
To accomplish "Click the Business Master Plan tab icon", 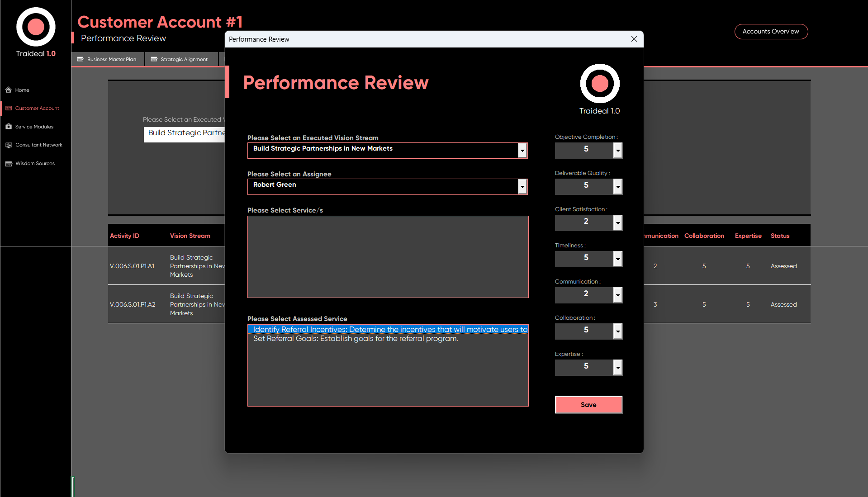I will click(81, 59).
